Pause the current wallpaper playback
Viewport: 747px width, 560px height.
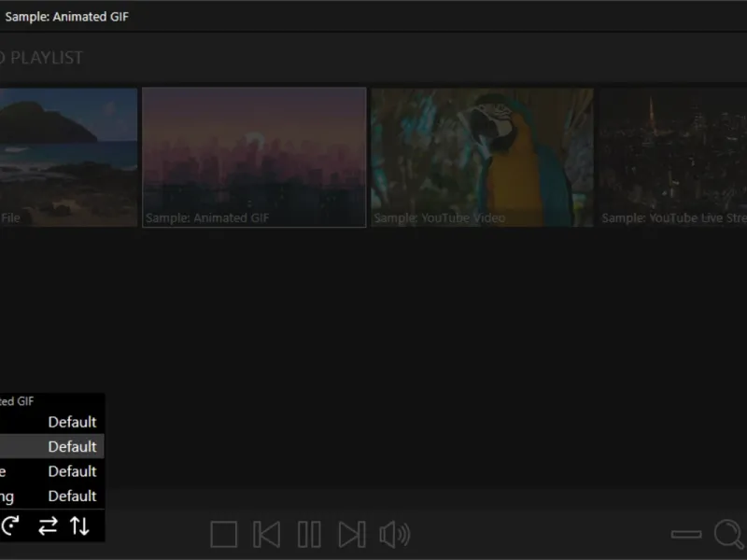309,534
